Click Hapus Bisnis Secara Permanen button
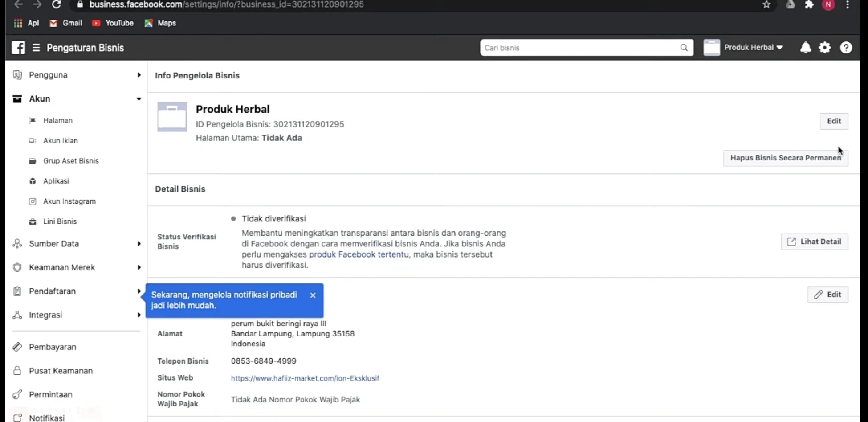The image size is (868, 422). point(786,158)
